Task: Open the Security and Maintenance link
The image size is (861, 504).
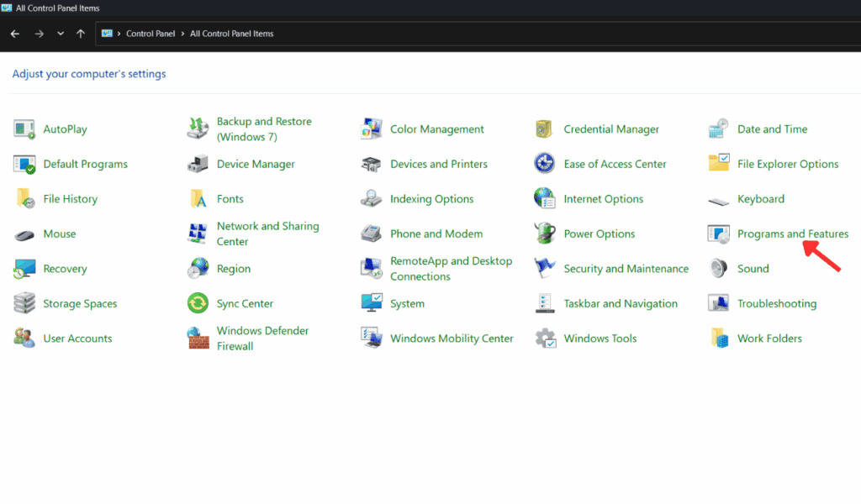Action: [x=626, y=269]
